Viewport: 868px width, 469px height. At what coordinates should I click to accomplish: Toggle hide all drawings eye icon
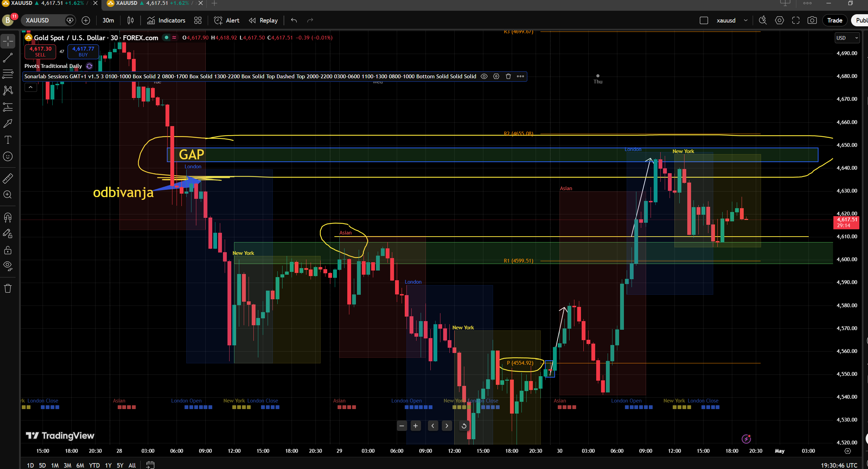8,266
